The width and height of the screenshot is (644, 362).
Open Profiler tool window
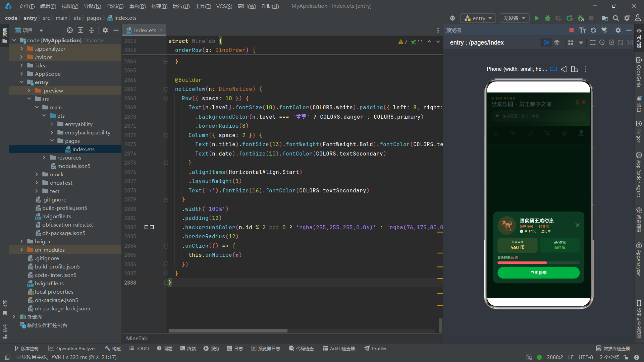click(x=376, y=349)
